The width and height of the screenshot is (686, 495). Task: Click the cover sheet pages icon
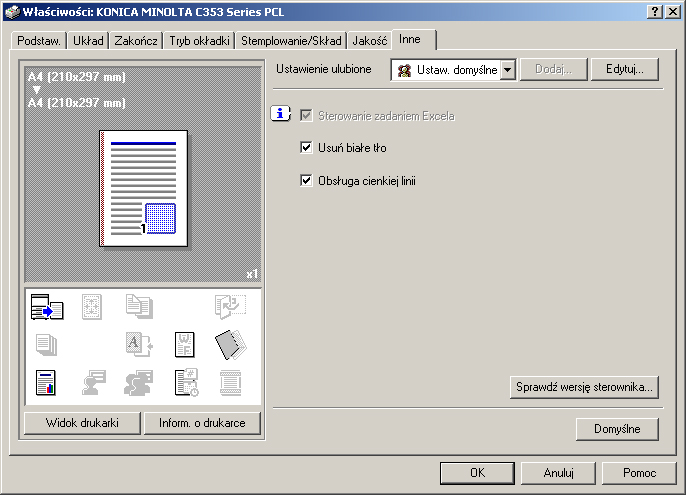(231, 345)
